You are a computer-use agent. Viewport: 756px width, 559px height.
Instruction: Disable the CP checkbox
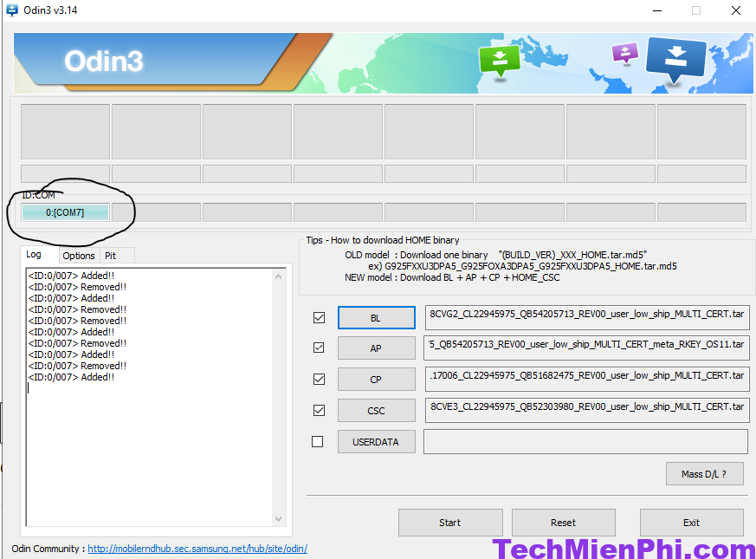pos(319,379)
